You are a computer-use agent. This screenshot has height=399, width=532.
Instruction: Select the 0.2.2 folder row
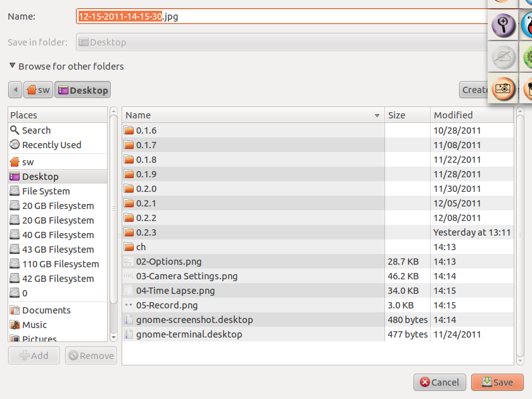coord(318,218)
